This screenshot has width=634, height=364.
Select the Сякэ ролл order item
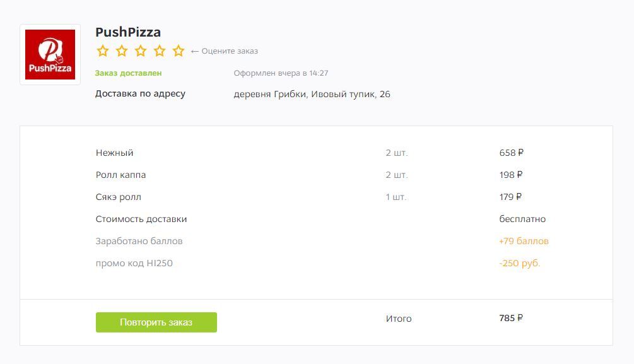pyautogui.click(x=119, y=197)
